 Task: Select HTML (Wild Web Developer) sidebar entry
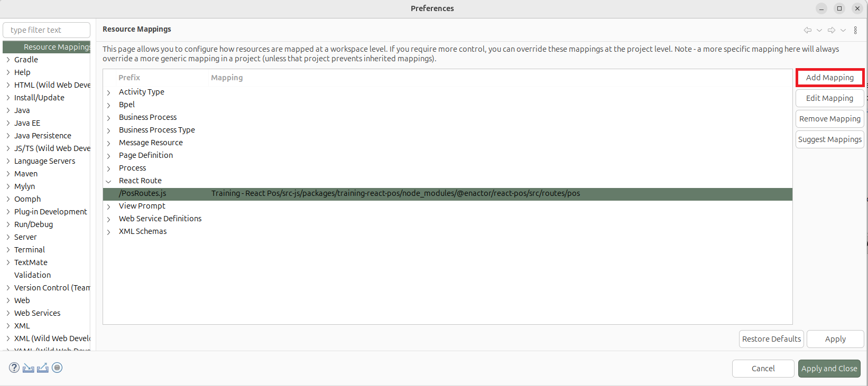[52, 85]
